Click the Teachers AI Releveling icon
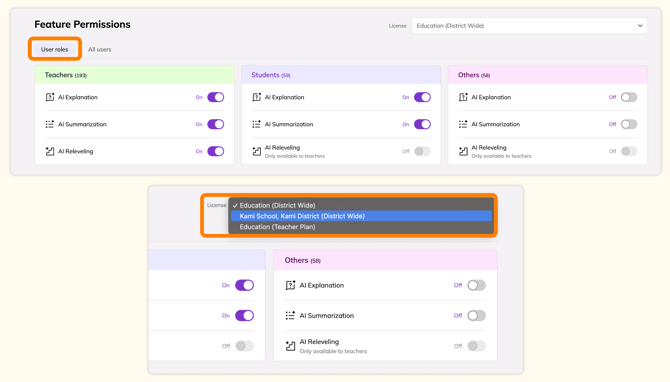The width and height of the screenshot is (670, 382). coord(50,151)
